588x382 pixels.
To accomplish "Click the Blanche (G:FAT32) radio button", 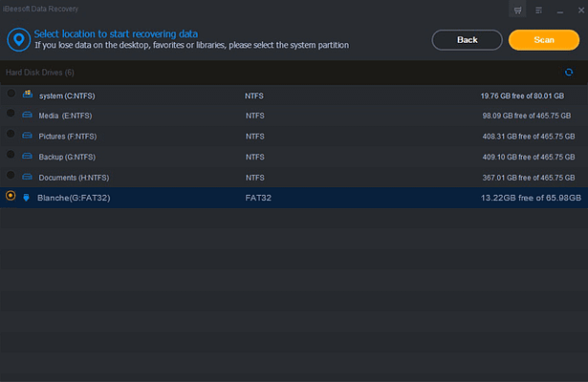I will point(11,197).
